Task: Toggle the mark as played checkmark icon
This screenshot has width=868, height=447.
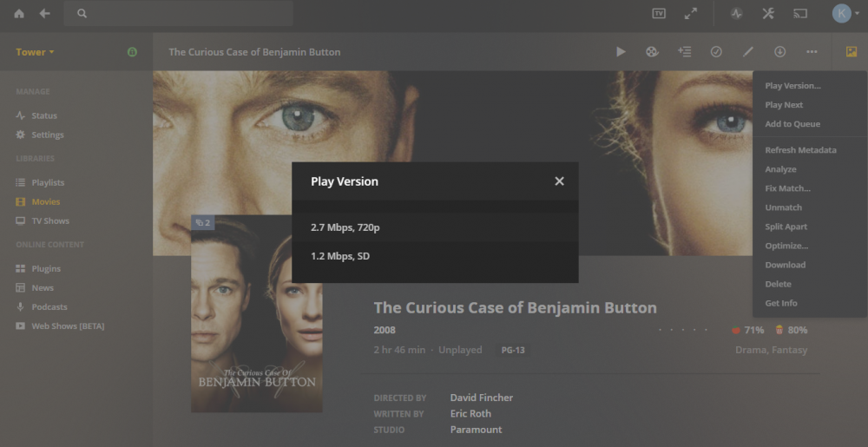Action: pyautogui.click(x=716, y=51)
